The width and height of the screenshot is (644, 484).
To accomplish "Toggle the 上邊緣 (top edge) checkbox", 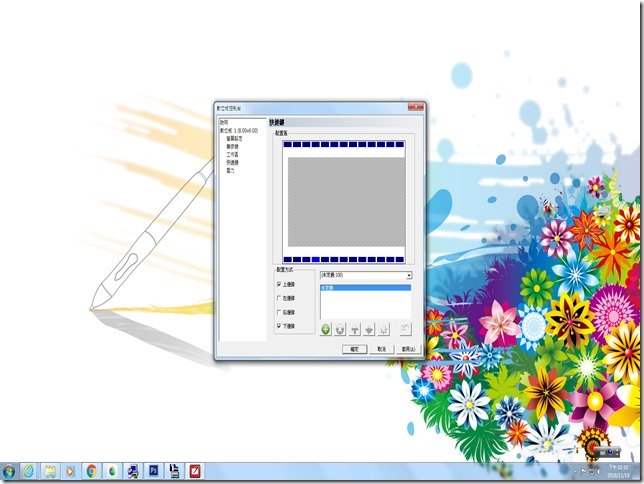I will [279, 284].
